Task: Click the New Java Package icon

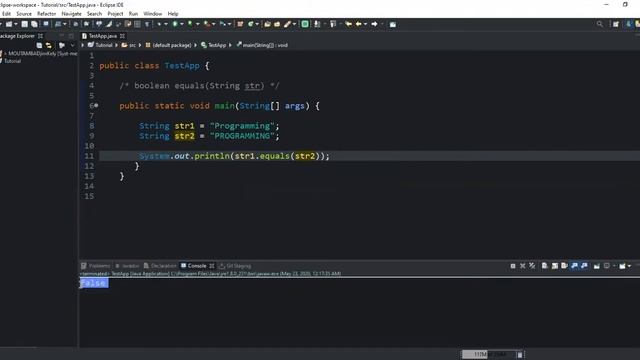Action: tap(240, 24)
